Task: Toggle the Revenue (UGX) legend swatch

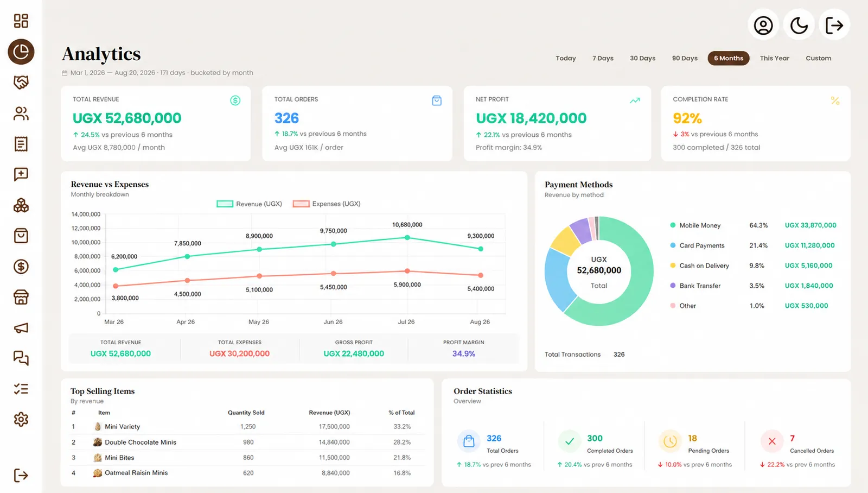Action: click(225, 204)
